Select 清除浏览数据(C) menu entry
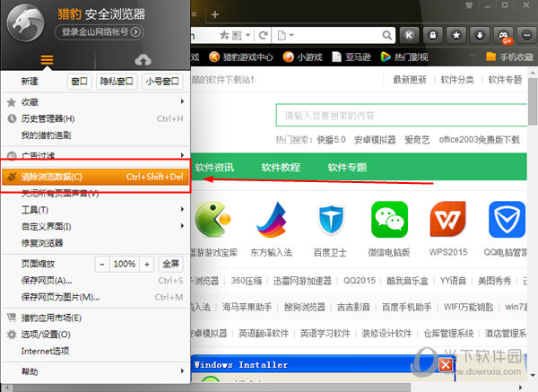538x392 pixels. (x=94, y=177)
